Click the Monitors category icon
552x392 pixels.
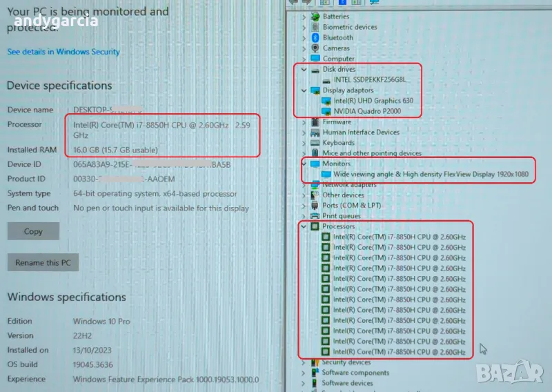coord(315,164)
